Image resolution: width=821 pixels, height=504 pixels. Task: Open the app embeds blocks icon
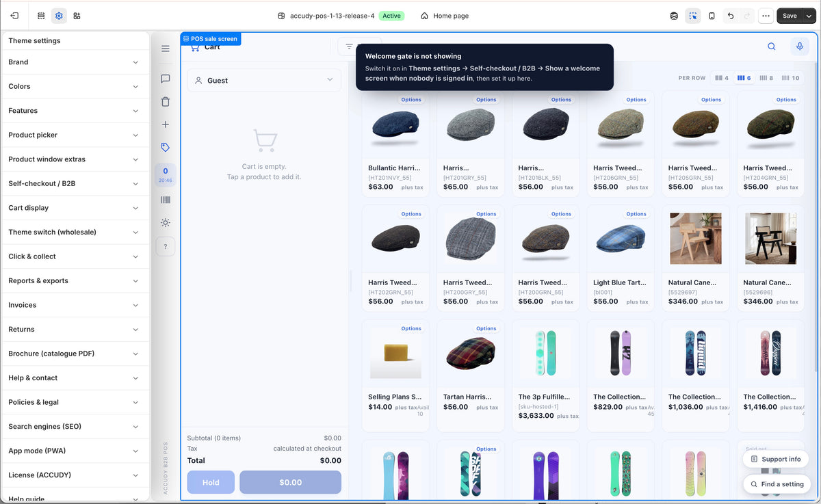point(77,16)
